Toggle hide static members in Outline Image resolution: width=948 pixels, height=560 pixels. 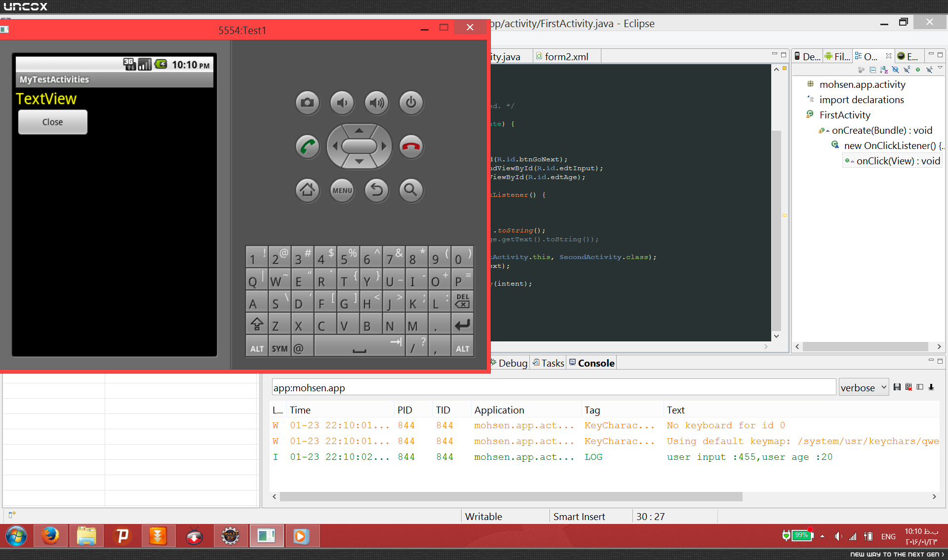[907, 70]
